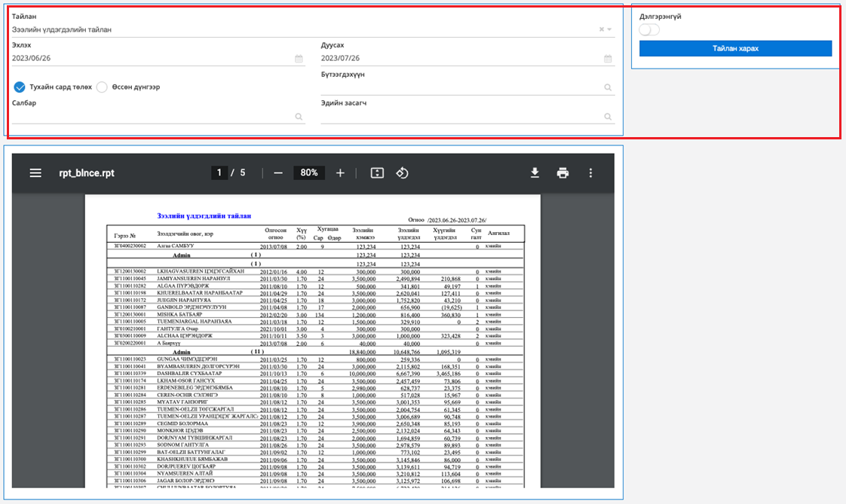
Task: Focus the Эдийн засагч input field
Action: point(467,117)
